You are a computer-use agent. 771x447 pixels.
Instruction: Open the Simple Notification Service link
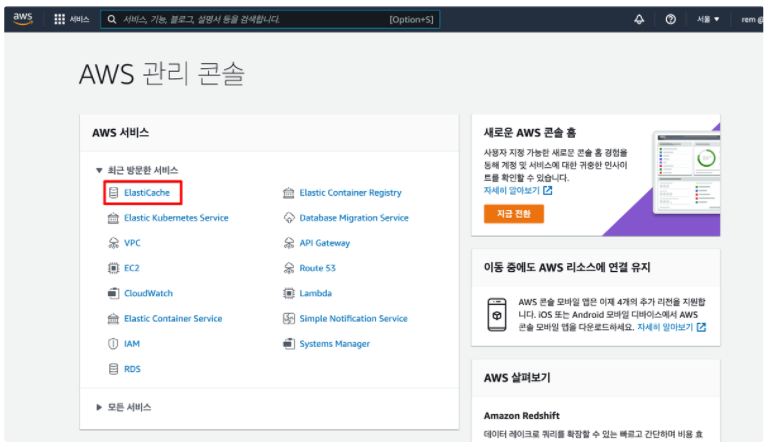pyautogui.click(x=354, y=319)
